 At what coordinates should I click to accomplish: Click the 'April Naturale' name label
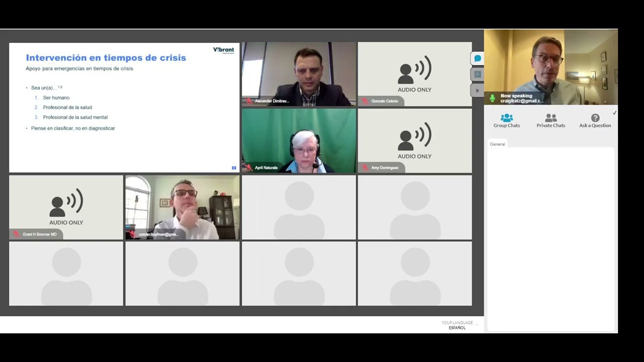(x=266, y=167)
